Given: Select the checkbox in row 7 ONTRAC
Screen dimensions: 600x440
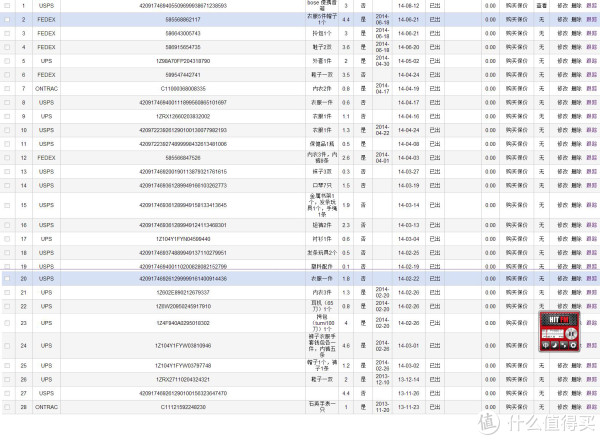Looking at the screenshot, I should pos(8,88).
